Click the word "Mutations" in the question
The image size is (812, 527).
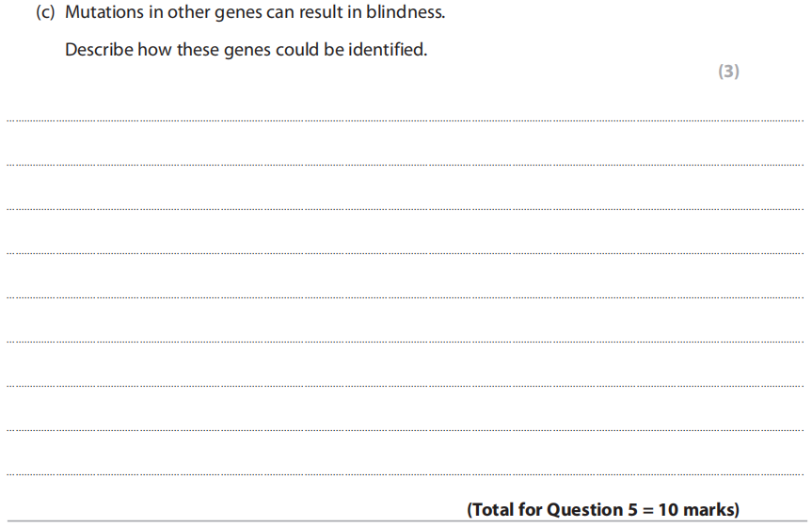(103, 14)
